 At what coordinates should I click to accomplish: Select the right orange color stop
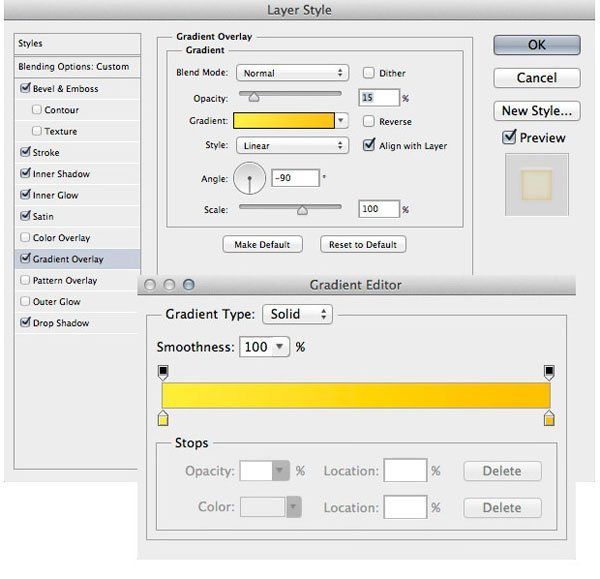coord(549,418)
